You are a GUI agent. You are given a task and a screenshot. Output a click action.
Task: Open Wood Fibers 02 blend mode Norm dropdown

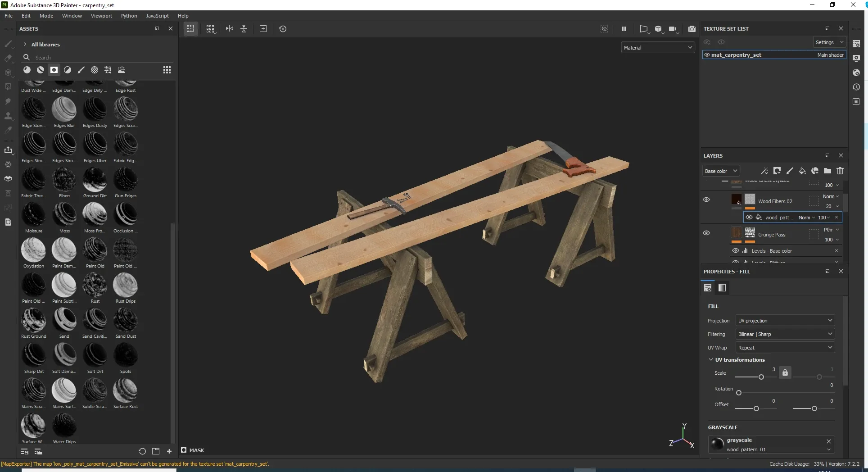[x=831, y=196]
